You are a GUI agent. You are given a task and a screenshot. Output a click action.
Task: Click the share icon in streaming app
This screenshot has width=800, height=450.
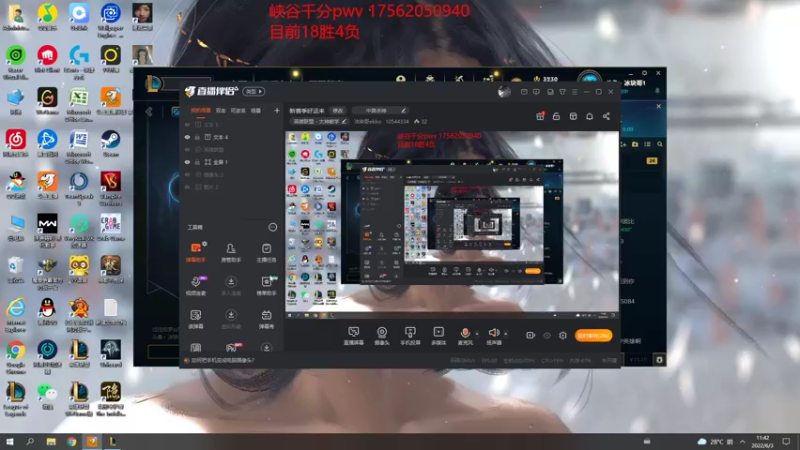point(606,116)
